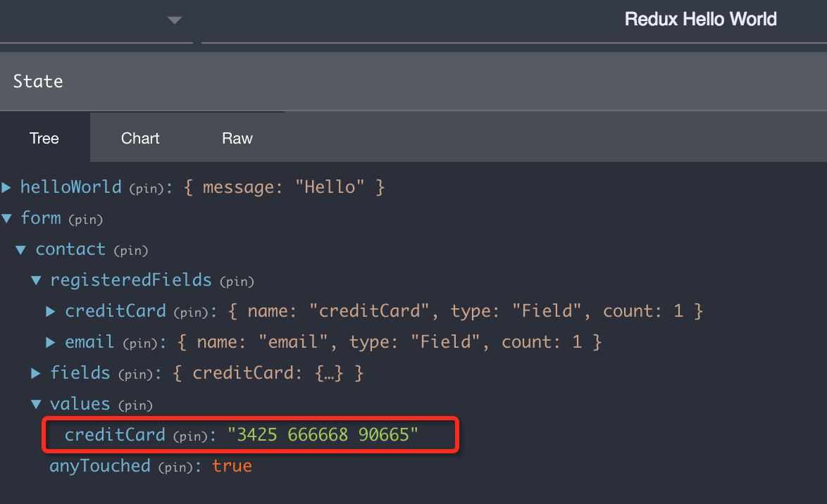Viewport: 827px width, 504px height.
Task: Pin the contact key
Action: 131,251
